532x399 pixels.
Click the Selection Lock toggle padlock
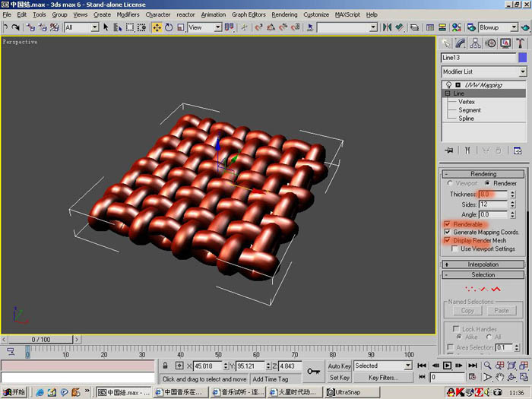[165, 366]
